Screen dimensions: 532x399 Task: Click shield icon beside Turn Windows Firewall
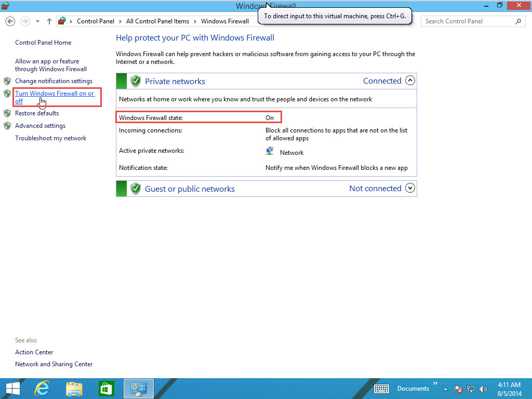(x=7, y=94)
